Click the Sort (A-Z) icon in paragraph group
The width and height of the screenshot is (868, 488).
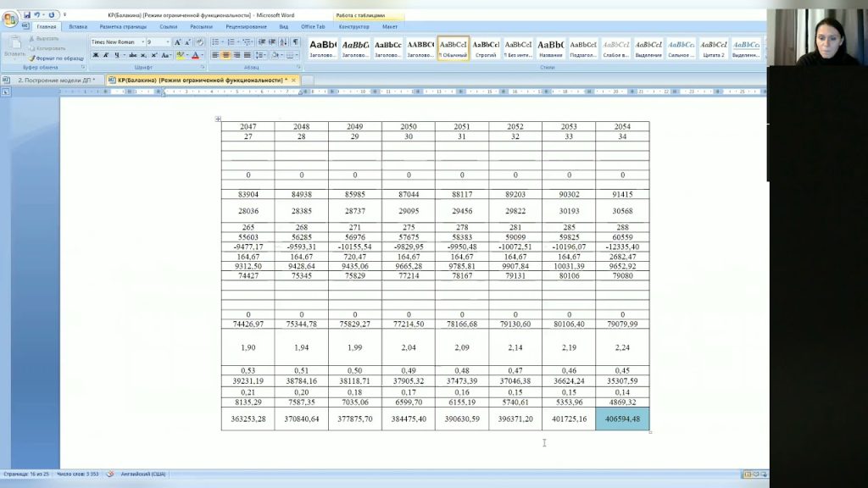coord(283,42)
